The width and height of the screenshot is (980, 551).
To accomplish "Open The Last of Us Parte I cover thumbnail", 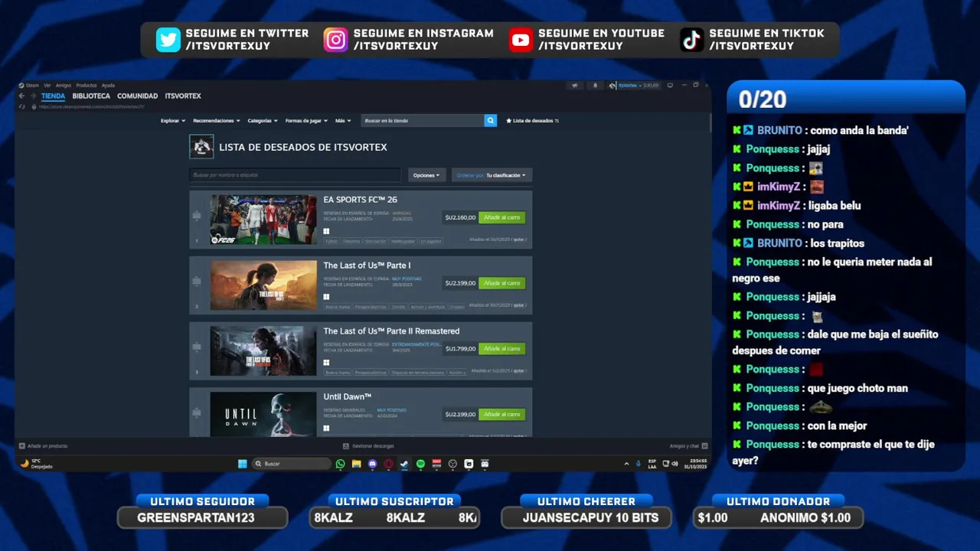I will [x=263, y=285].
